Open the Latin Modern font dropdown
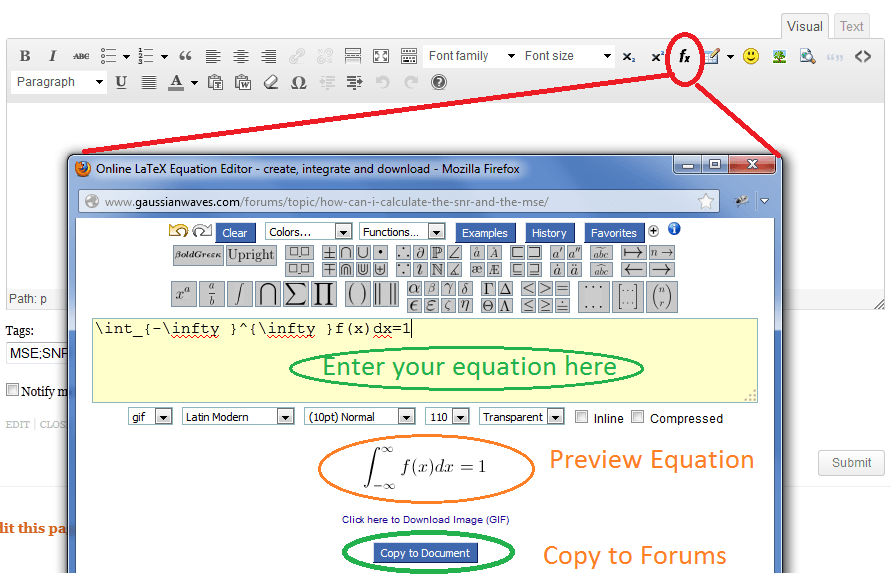The height and width of the screenshot is (578, 891). pos(238,417)
